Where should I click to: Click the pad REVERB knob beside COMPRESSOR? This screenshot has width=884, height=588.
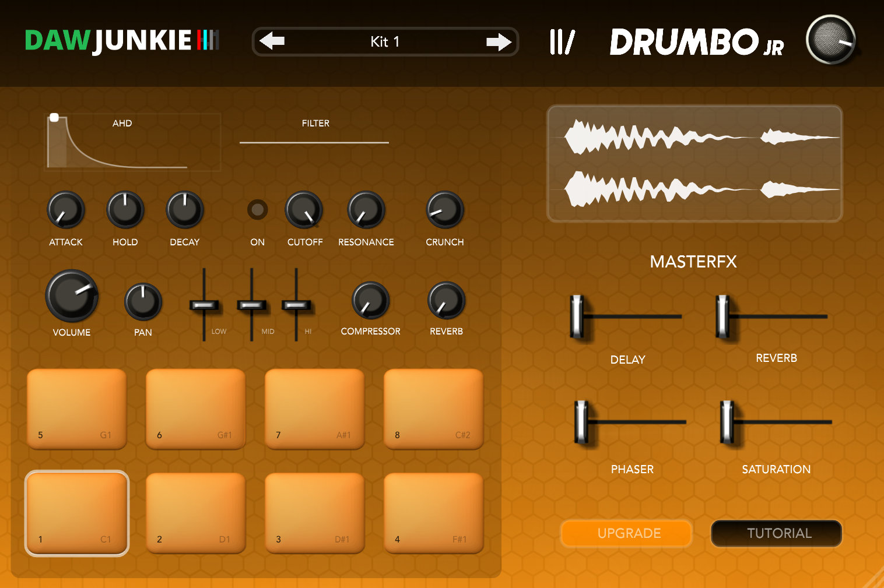446,301
